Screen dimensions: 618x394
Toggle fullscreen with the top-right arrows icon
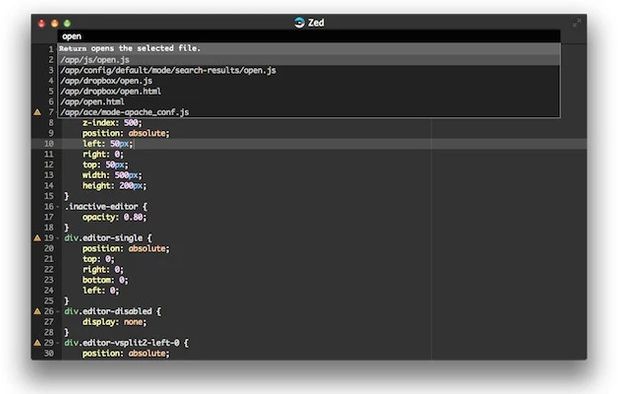pyautogui.click(x=576, y=23)
